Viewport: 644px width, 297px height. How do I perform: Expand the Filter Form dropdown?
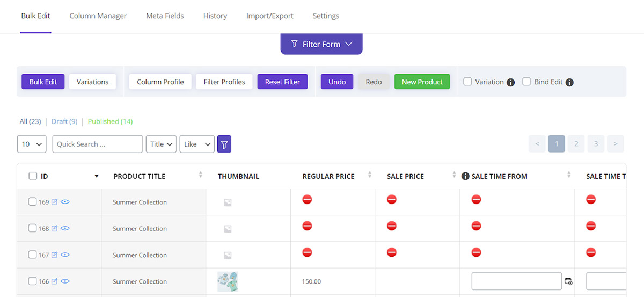321,44
